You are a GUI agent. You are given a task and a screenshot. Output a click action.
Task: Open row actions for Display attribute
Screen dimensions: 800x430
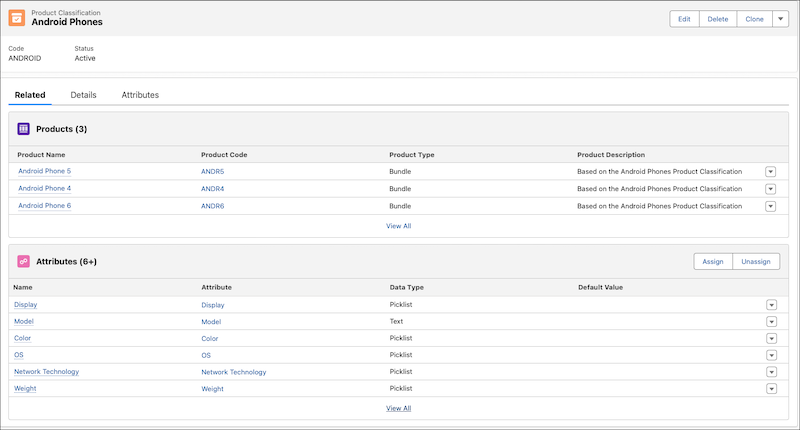771,305
